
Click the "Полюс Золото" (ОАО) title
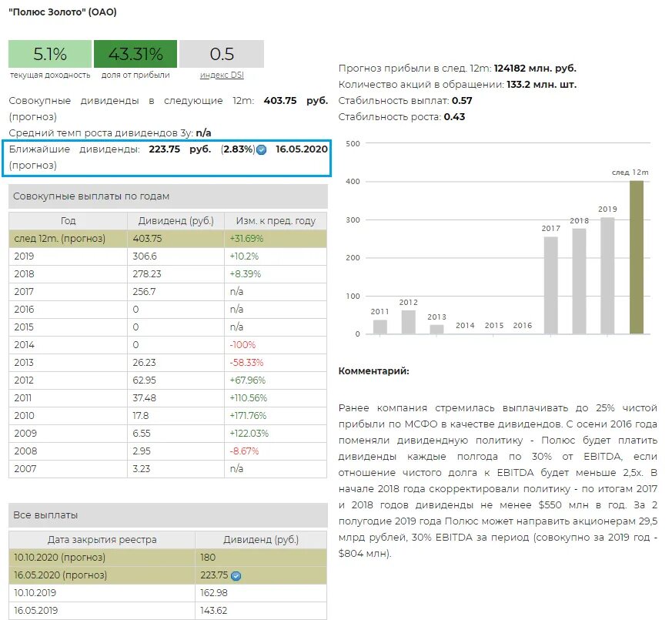tap(62, 12)
